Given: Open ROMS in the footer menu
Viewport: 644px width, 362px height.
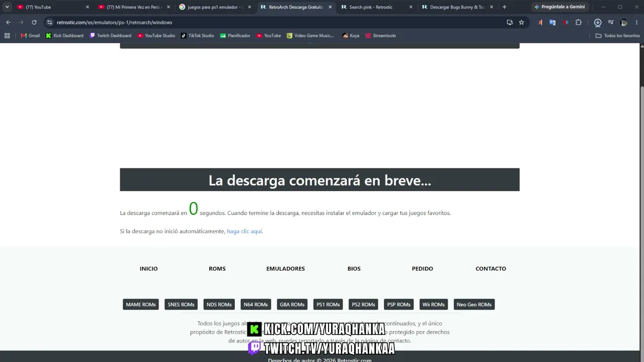Looking at the screenshot, I should (x=217, y=268).
